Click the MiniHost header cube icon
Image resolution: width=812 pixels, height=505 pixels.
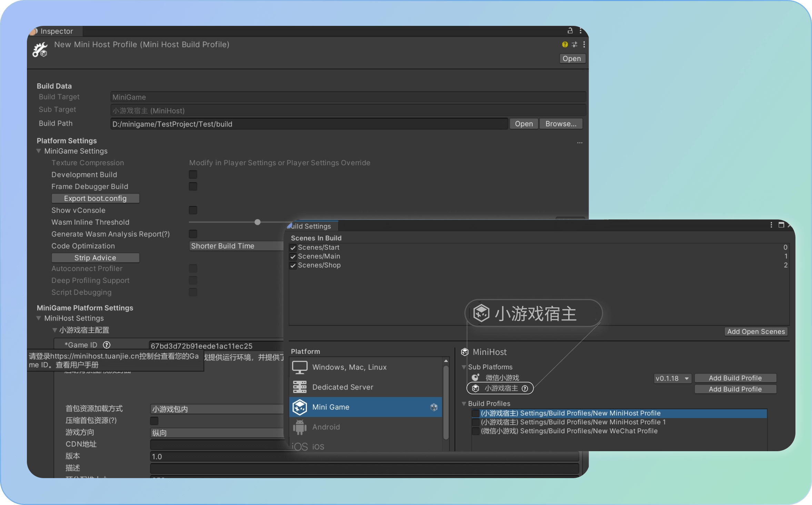pyautogui.click(x=465, y=352)
